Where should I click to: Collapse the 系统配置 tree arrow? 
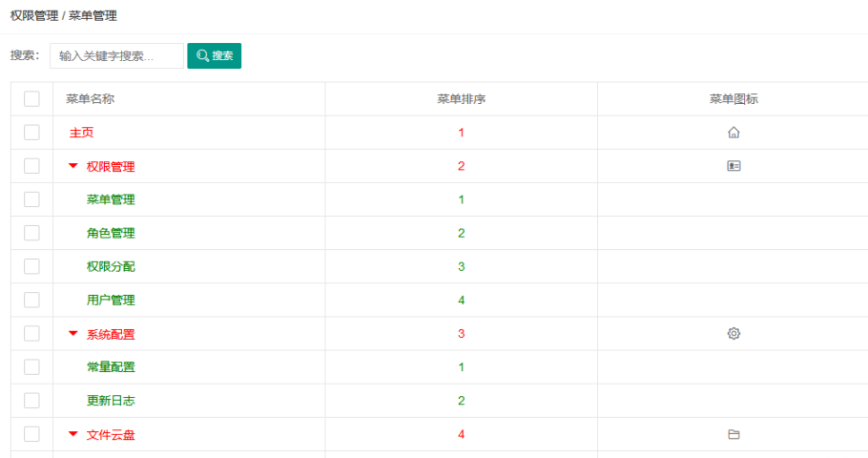tap(73, 334)
